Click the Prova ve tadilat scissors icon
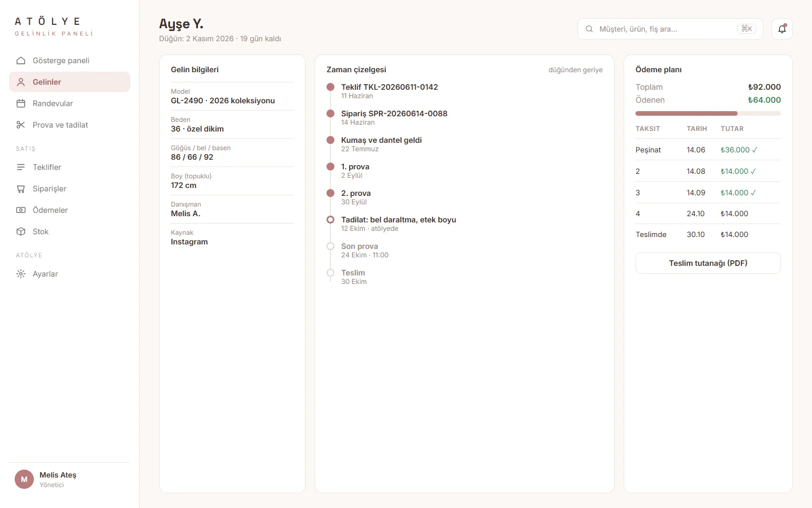Viewport: 812px width, 508px height. point(21,125)
